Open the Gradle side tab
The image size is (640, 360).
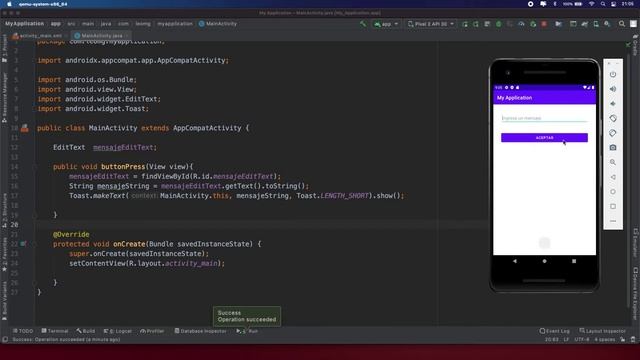[636, 45]
